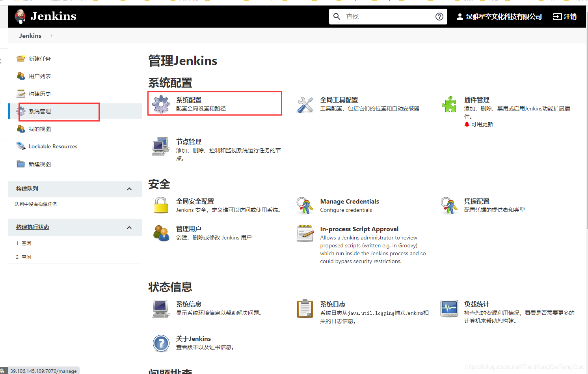Click the 注销 logout button
This screenshot has height=374, width=588.
(x=565, y=17)
